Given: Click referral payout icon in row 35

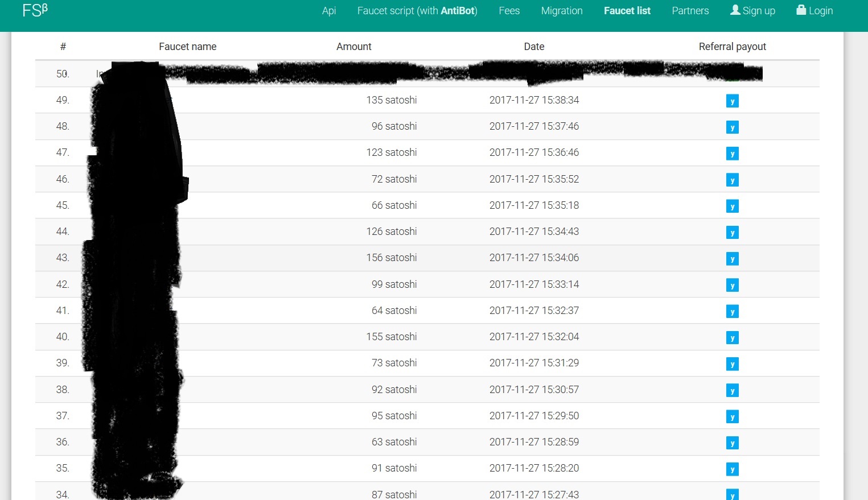Looking at the screenshot, I should (733, 469).
